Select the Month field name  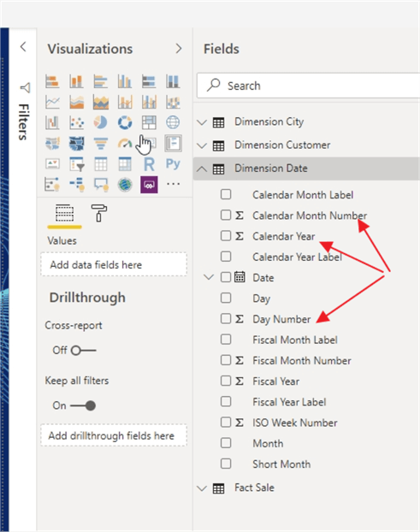click(x=268, y=443)
